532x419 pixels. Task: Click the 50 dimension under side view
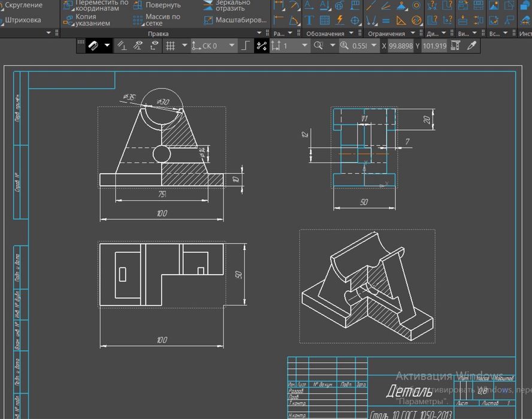pyautogui.click(x=364, y=202)
